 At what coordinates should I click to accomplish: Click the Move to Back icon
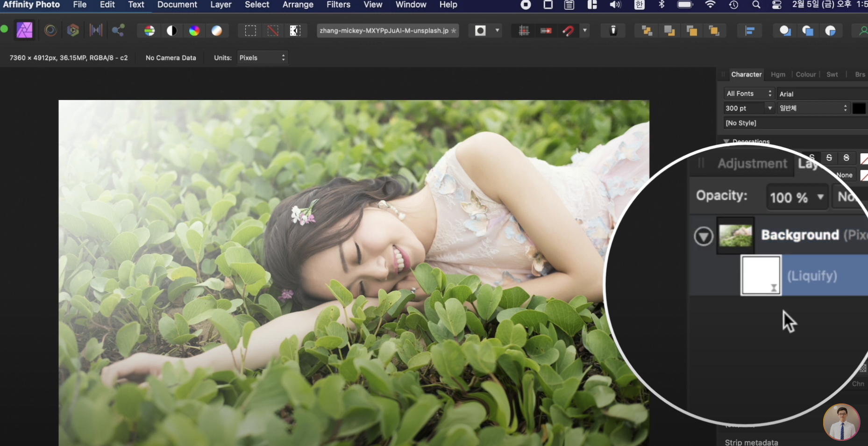647,31
